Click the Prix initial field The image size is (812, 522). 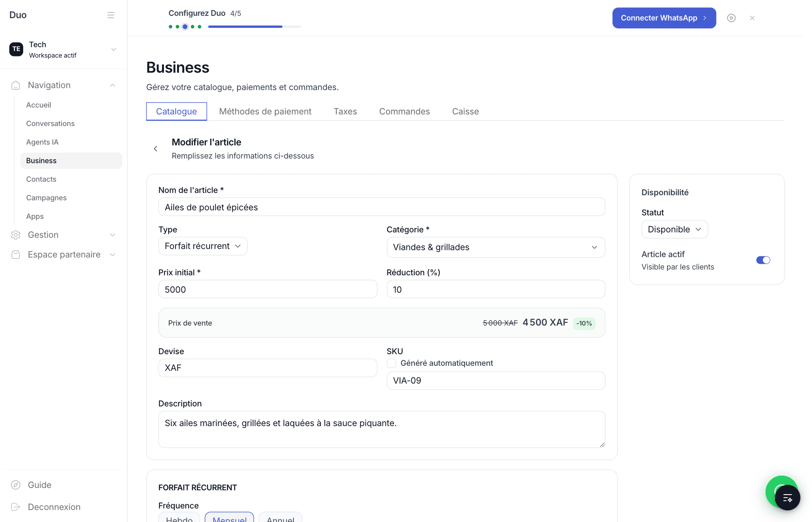pos(268,289)
